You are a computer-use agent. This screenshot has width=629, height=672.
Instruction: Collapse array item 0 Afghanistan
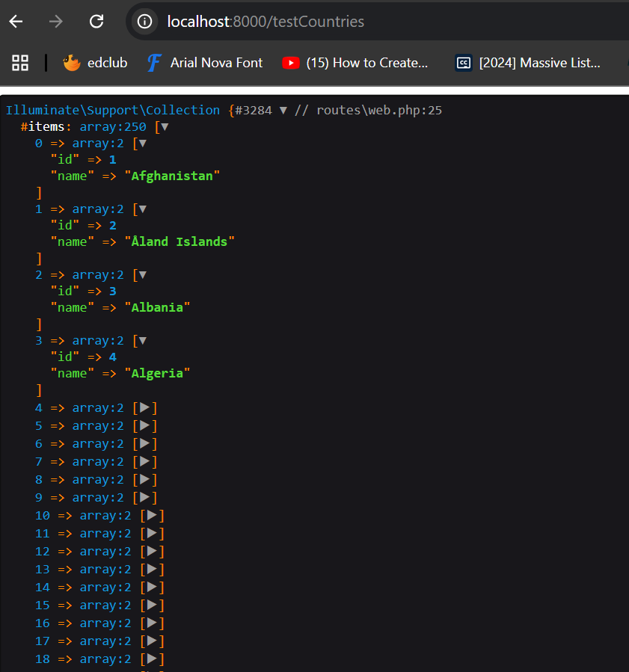coord(142,144)
